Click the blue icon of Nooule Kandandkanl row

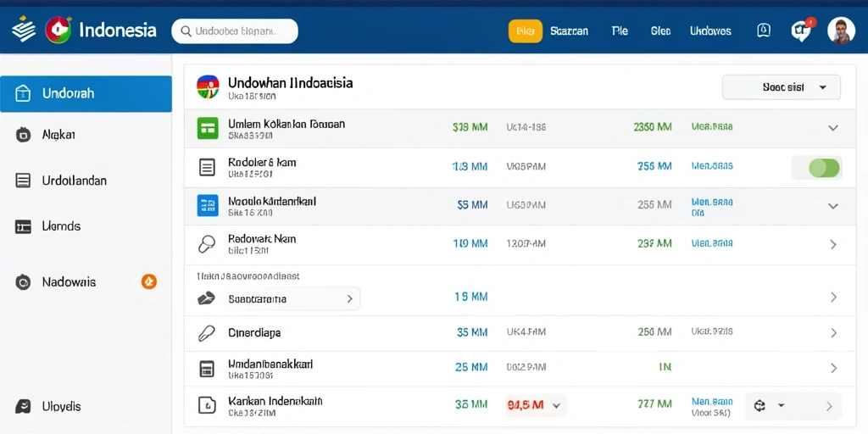pyautogui.click(x=208, y=205)
